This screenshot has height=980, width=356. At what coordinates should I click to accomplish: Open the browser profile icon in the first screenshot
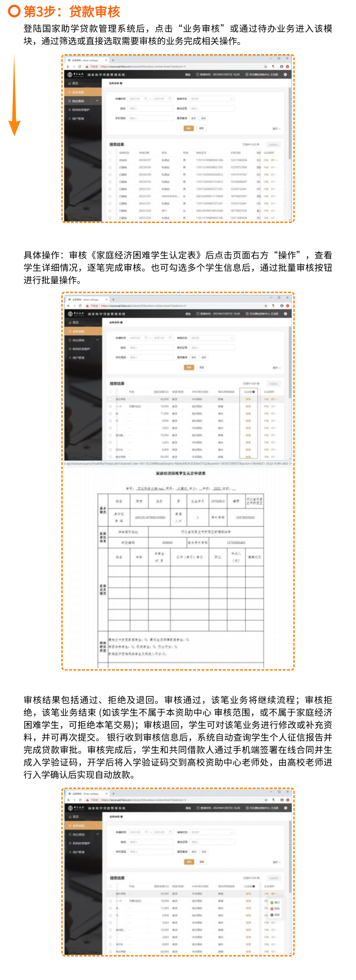tap(282, 67)
